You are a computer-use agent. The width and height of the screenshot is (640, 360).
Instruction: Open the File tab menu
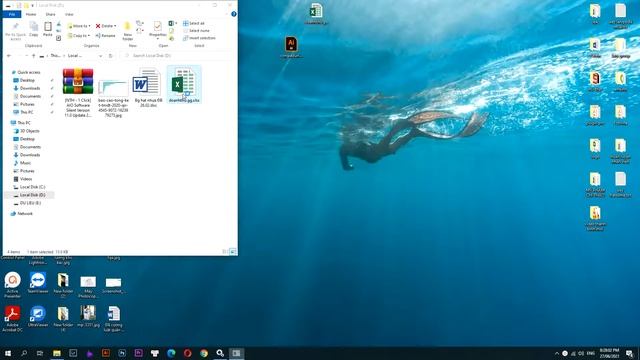(12, 14)
